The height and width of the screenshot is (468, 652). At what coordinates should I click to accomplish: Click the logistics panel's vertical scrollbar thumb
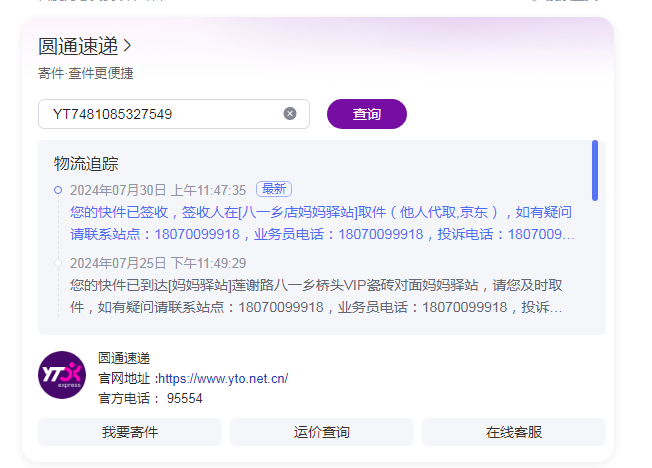[x=595, y=171]
